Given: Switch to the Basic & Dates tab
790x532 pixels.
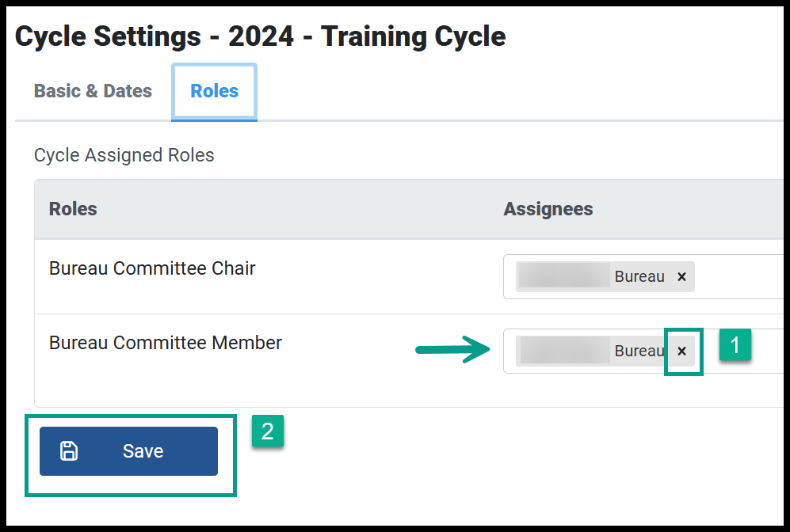Looking at the screenshot, I should pyautogui.click(x=93, y=91).
